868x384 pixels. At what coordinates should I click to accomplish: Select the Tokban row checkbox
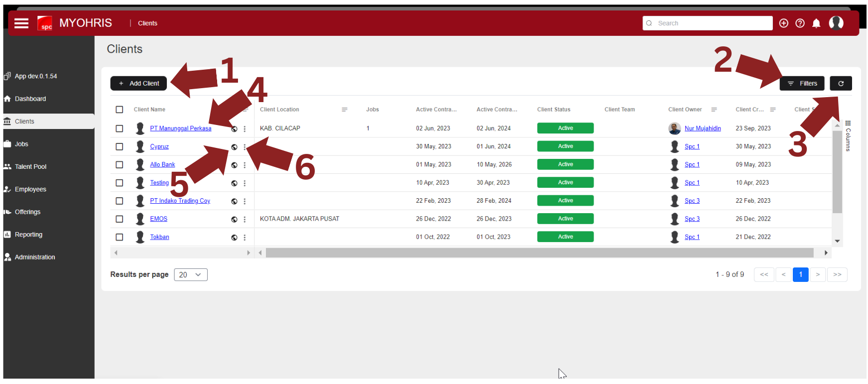pos(120,238)
